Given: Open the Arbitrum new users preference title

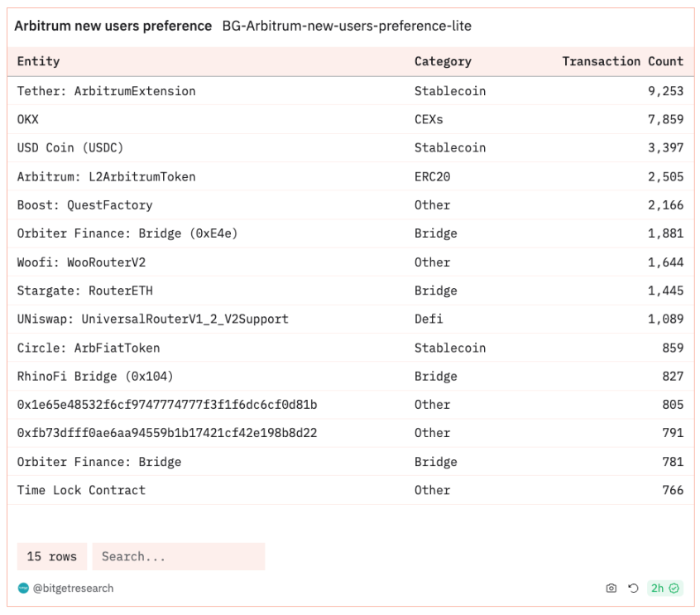Looking at the screenshot, I should pyautogui.click(x=113, y=26).
